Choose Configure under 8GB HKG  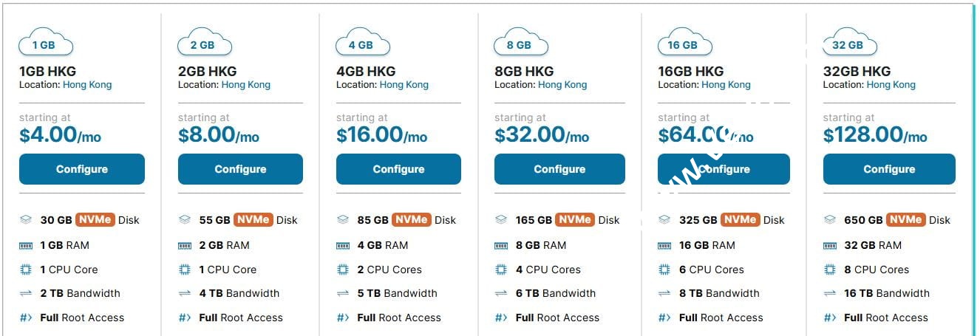click(x=559, y=169)
